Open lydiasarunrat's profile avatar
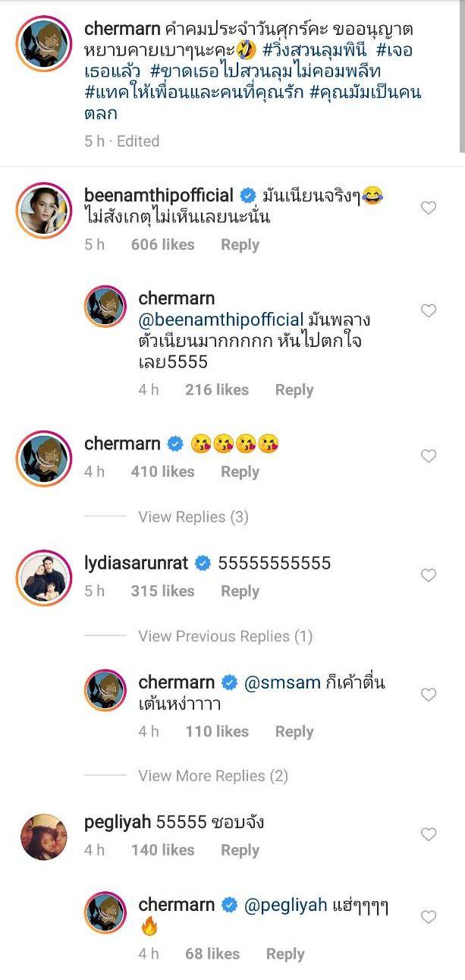This screenshot has height=980, width=465. coord(44,578)
